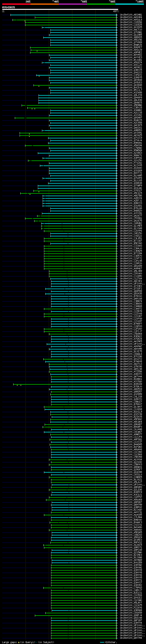Select the UniRef100_Q6F187 label
The width and height of the screenshot is (146, 644).
click(131, 620)
